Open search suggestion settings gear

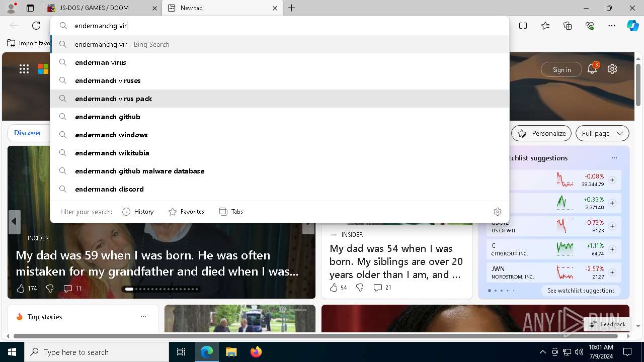tap(498, 212)
